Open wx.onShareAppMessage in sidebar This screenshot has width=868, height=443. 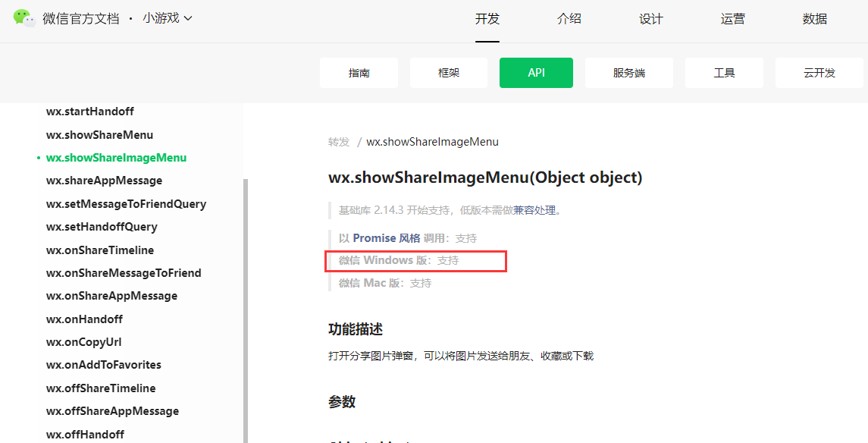click(112, 297)
